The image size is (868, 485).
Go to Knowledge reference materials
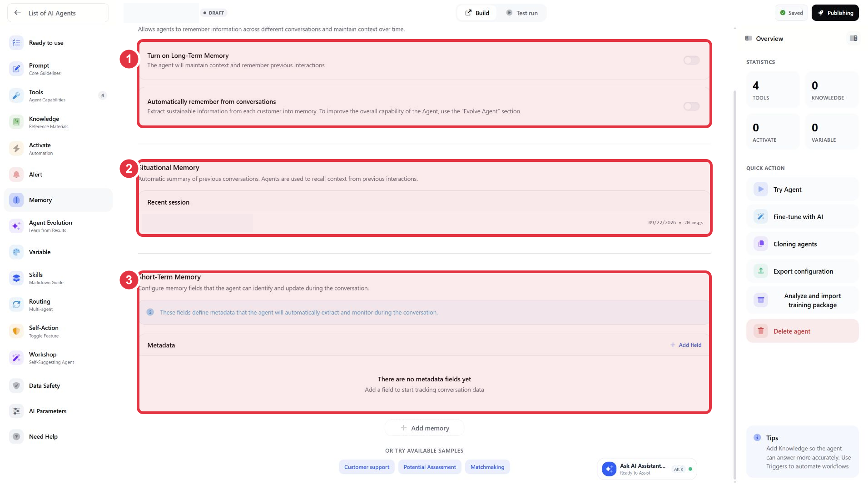point(58,122)
